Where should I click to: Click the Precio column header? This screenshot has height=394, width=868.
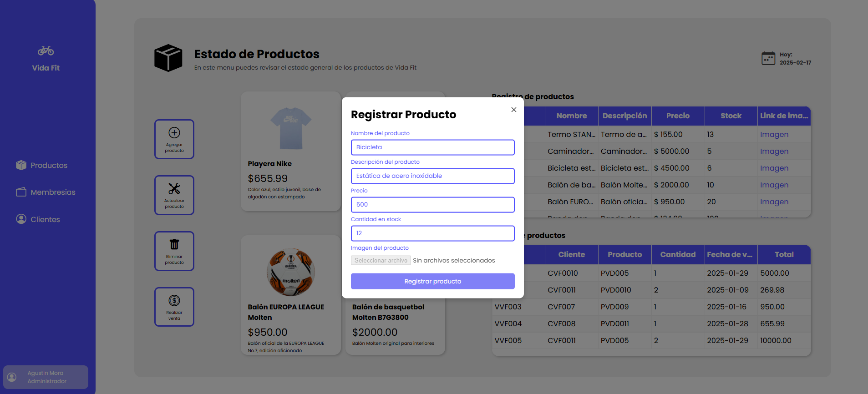click(x=678, y=116)
